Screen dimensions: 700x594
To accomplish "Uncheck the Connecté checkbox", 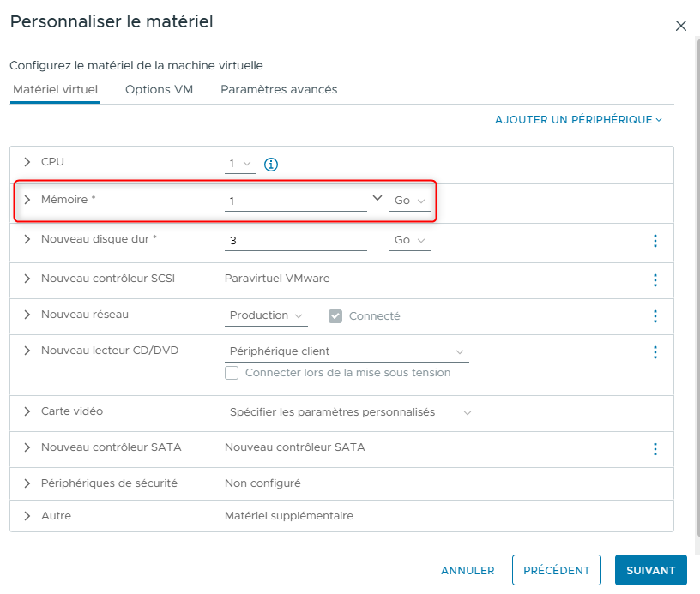I will [x=335, y=315].
